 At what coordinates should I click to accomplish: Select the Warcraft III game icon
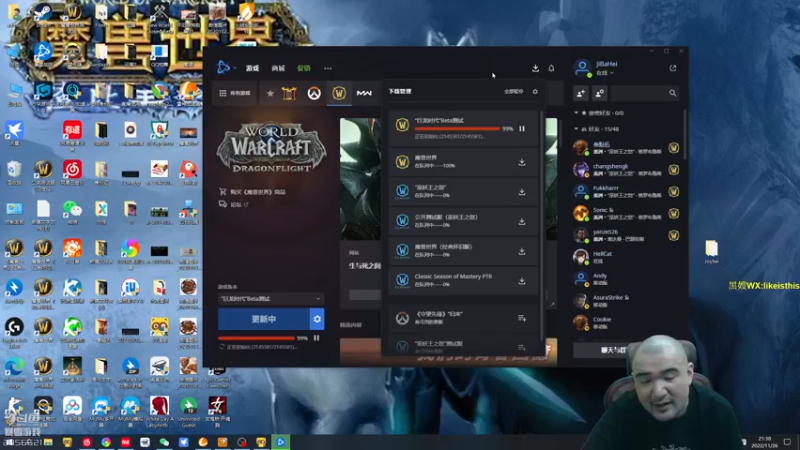[289, 93]
